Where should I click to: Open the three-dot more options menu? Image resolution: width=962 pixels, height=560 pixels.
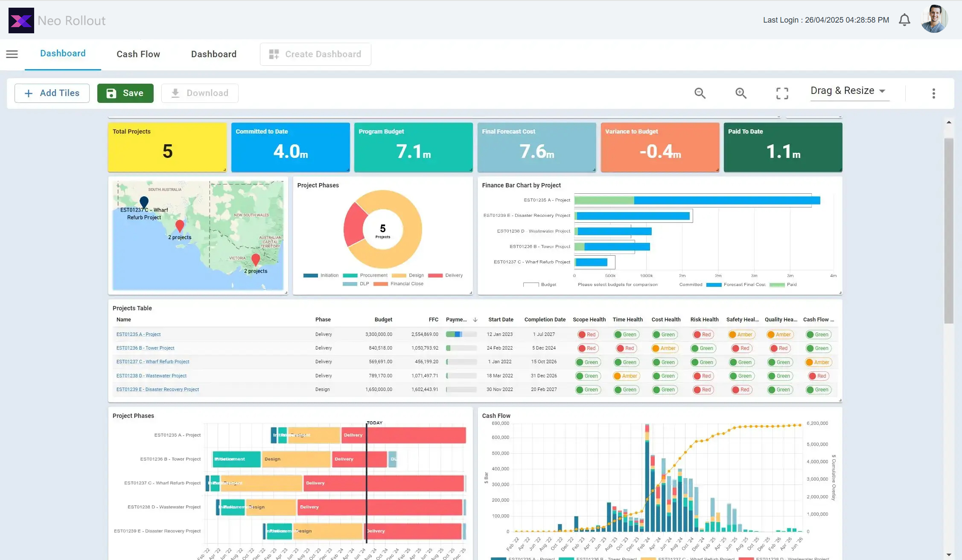coord(933,93)
